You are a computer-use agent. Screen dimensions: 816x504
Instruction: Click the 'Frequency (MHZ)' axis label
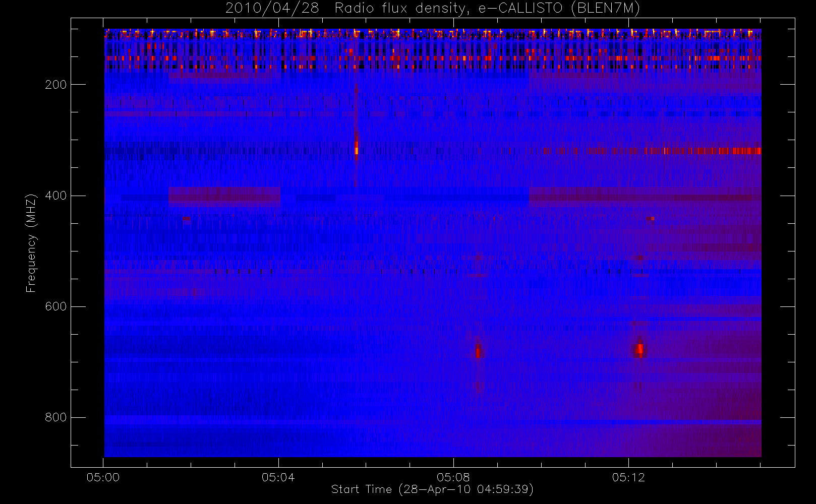pyautogui.click(x=31, y=243)
